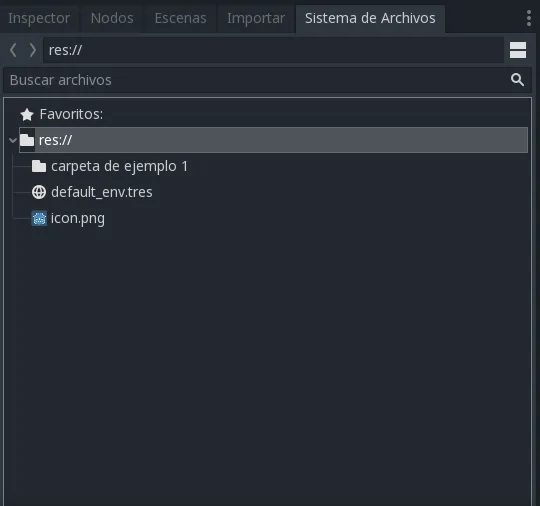Open the Nodos tab

[112, 18]
